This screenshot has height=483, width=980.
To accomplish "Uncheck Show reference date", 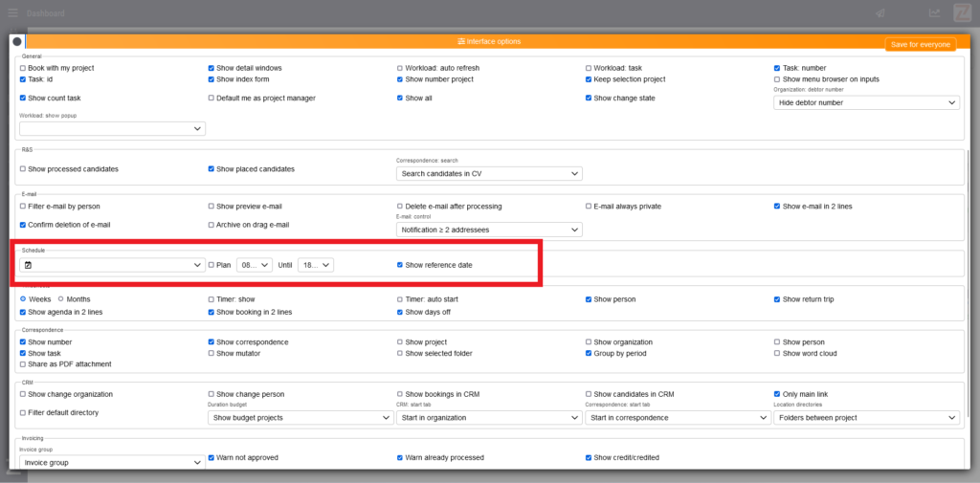I will 401,265.
